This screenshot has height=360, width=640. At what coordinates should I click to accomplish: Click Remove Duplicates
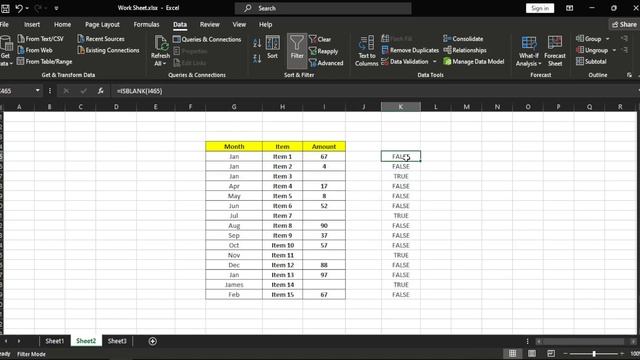tap(410, 50)
